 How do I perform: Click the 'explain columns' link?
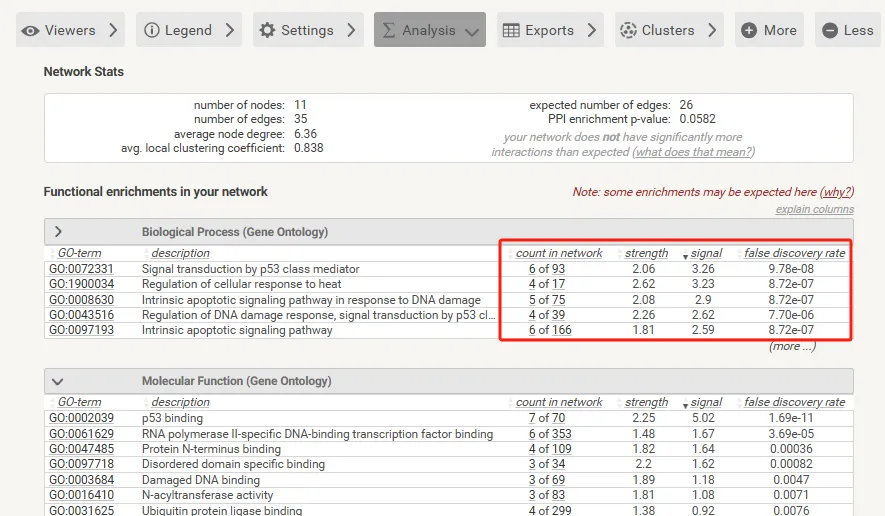click(814, 209)
